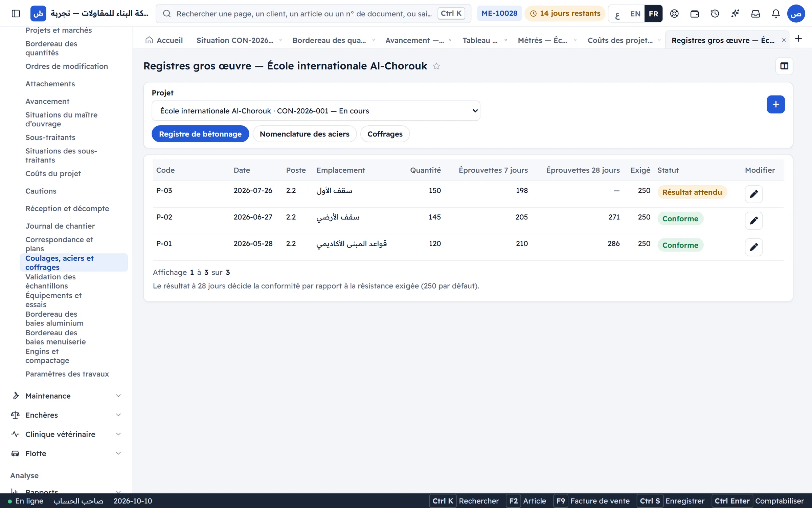
Task: Edit row P-02 with pencil icon
Action: (754, 220)
